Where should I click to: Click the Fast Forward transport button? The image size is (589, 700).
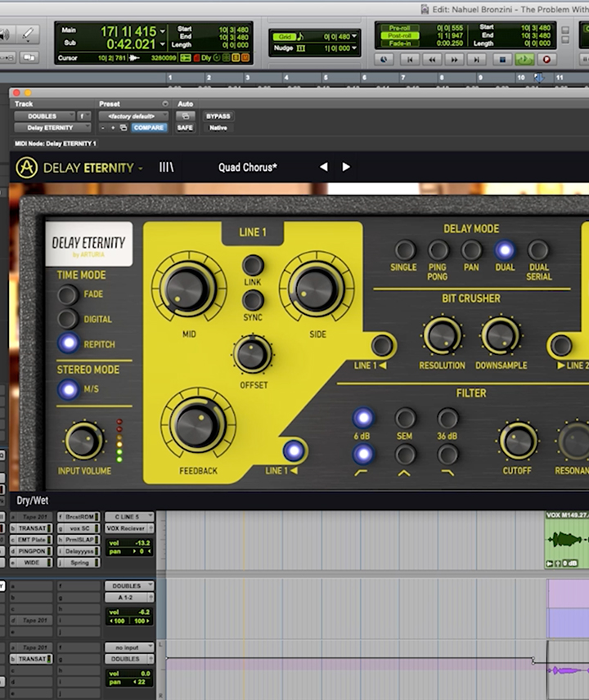coord(454,59)
